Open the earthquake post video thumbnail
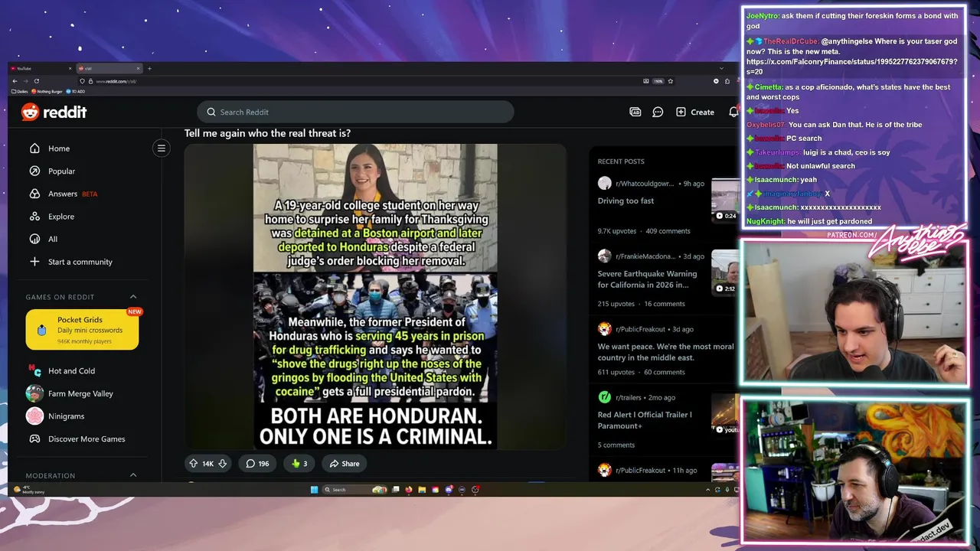This screenshot has height=551, width=980. 725,272
